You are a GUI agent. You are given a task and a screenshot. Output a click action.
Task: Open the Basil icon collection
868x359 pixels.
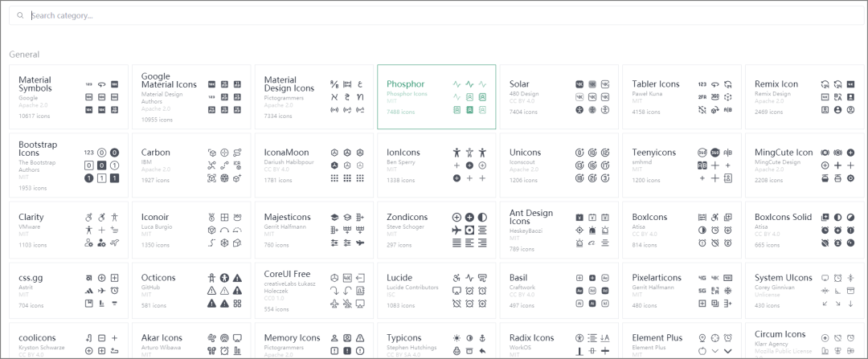click(x=559, y=291)
